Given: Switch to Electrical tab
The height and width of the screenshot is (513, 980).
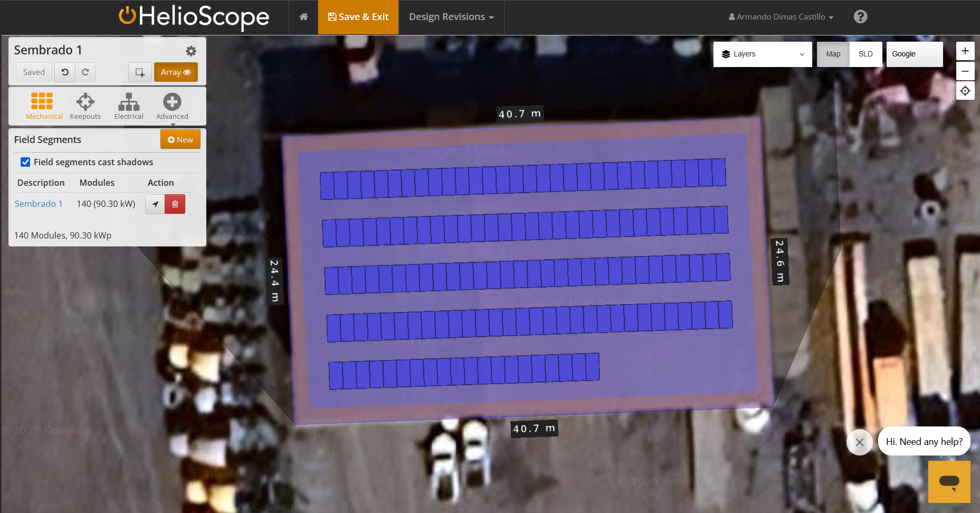Looking at the screenshot, I should (x=129, y=106).
